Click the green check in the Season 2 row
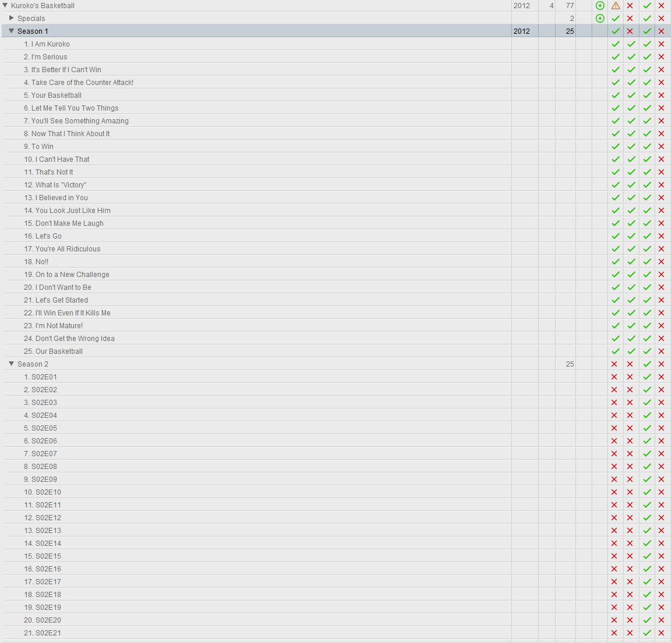Image resolution: width=672 pixels, height=643 pixels. pos(647,364)
